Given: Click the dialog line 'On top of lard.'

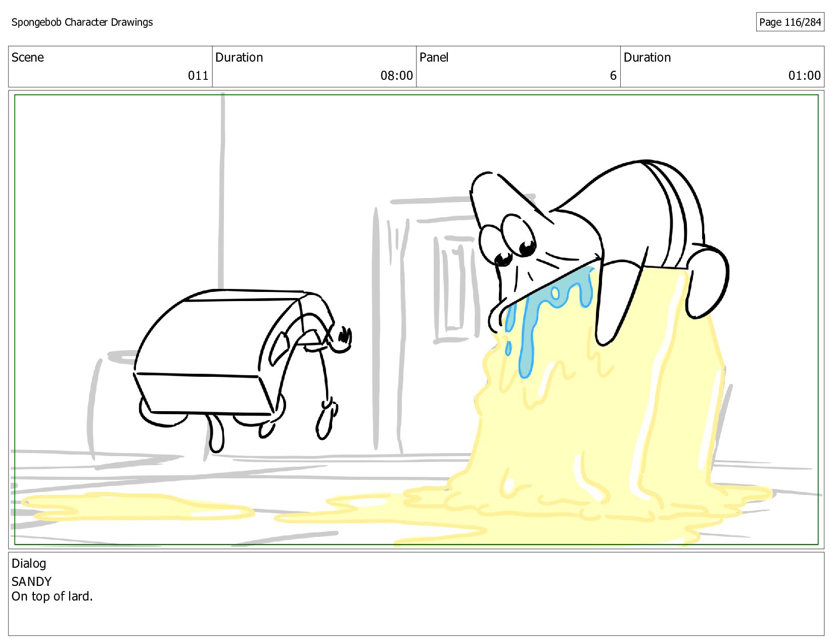Looking at the screenshot, I should pyautogui.click(x=52, y=597).
